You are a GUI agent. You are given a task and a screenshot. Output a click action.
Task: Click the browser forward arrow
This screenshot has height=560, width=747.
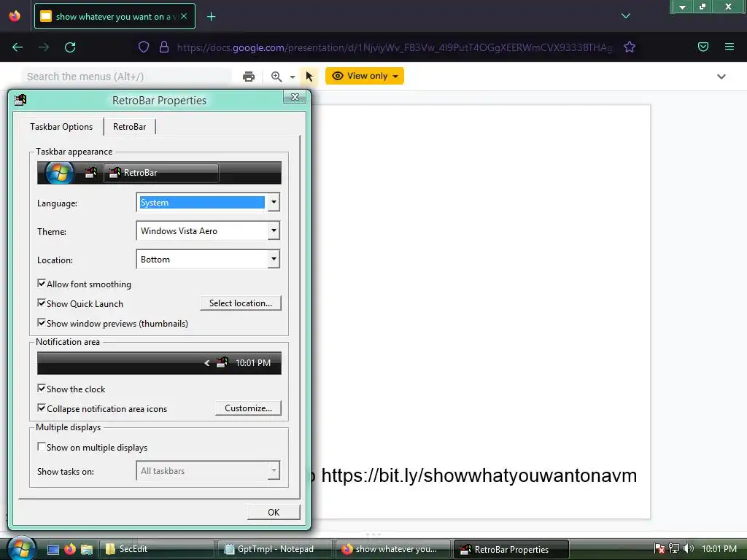(x=44, y=47)
